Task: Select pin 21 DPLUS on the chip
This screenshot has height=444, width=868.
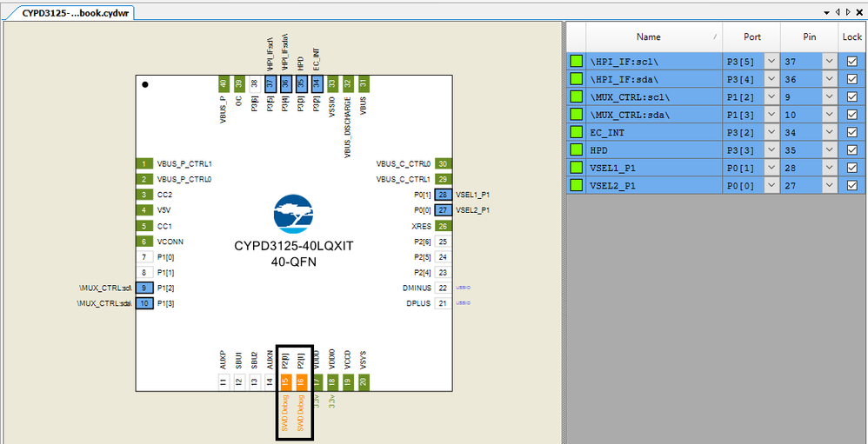Action: (444, 303)
